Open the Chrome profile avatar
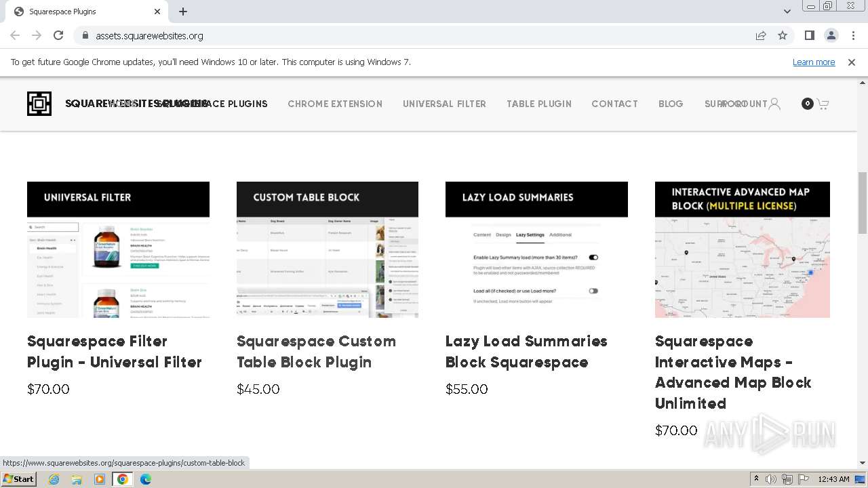The width and height of the screenshot is (868, 488). [x=831, y=35]
